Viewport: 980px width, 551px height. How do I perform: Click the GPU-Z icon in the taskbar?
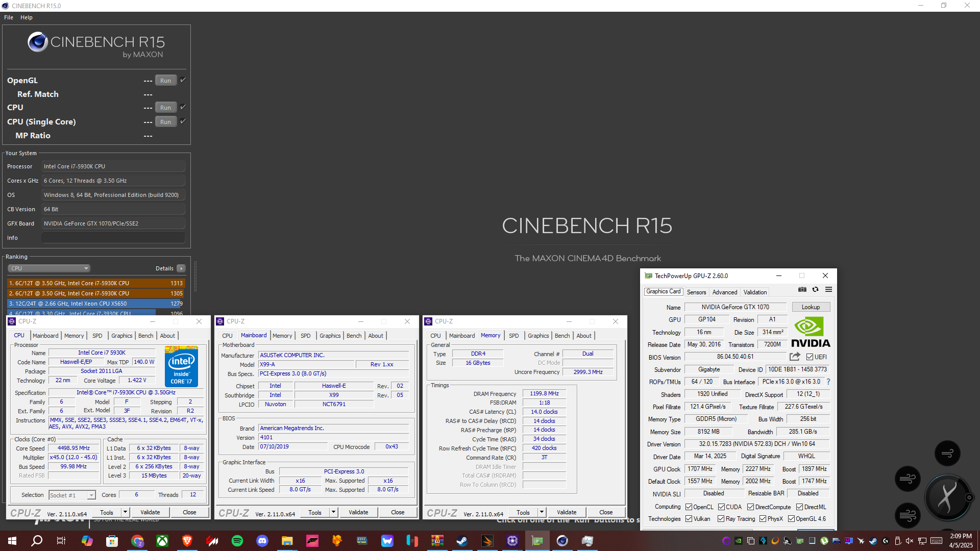point(537,541)
